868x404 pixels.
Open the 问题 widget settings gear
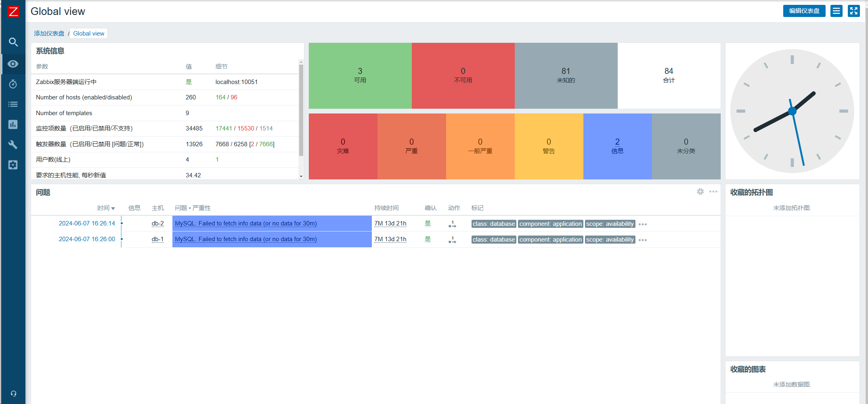(700, 191)
